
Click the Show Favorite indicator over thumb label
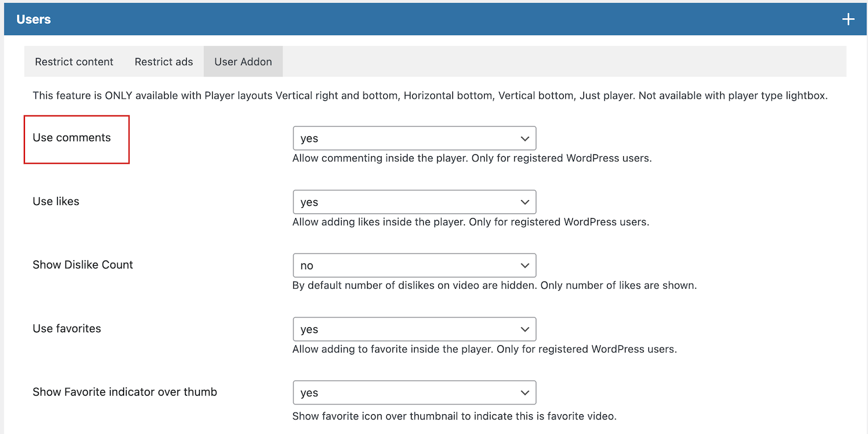125,392
